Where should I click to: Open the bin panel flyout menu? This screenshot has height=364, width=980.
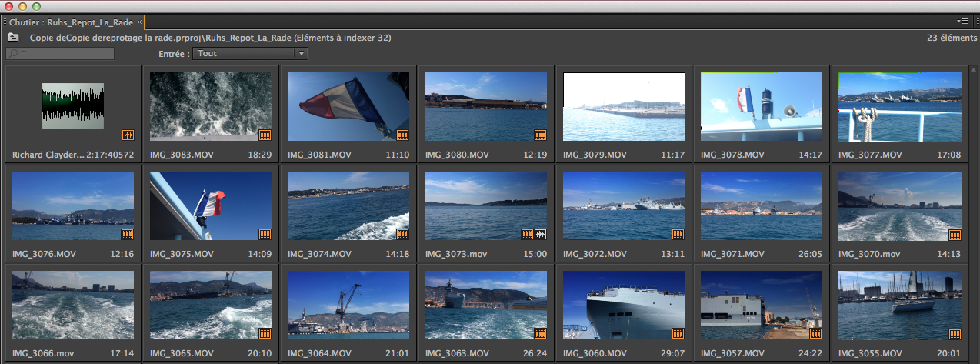963,22
